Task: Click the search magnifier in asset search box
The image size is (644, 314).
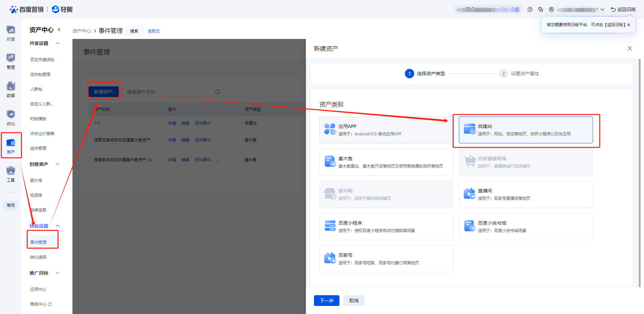Action: pyautogui.click(x=218, y=92)
